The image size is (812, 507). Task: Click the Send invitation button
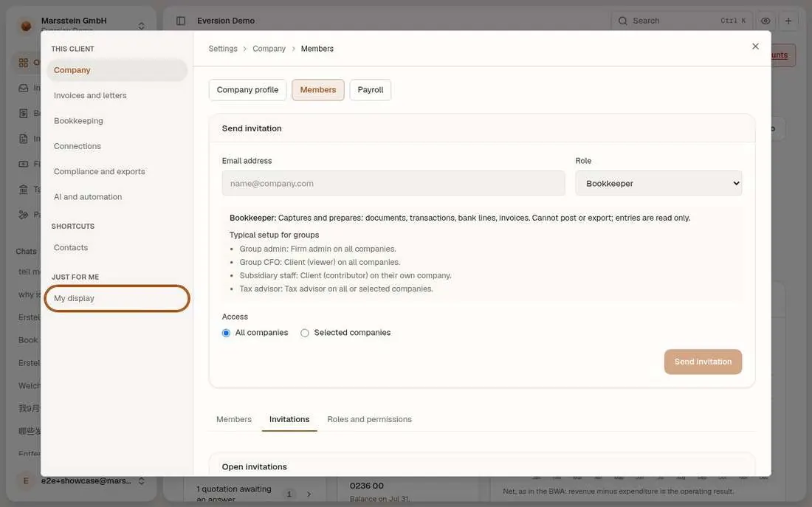tap(703, 362)
